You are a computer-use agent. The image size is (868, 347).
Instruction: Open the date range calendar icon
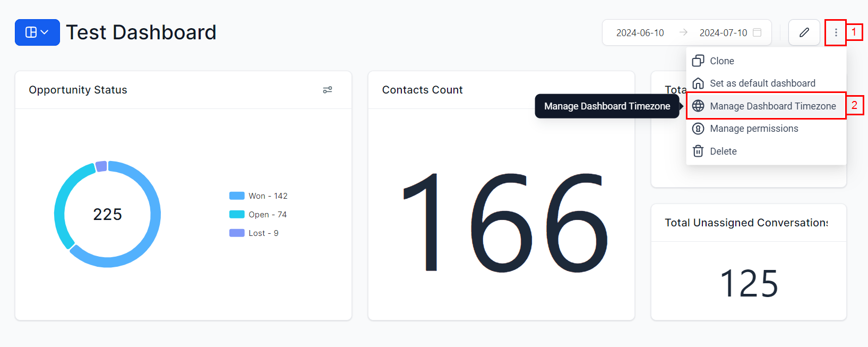[758, 32]
